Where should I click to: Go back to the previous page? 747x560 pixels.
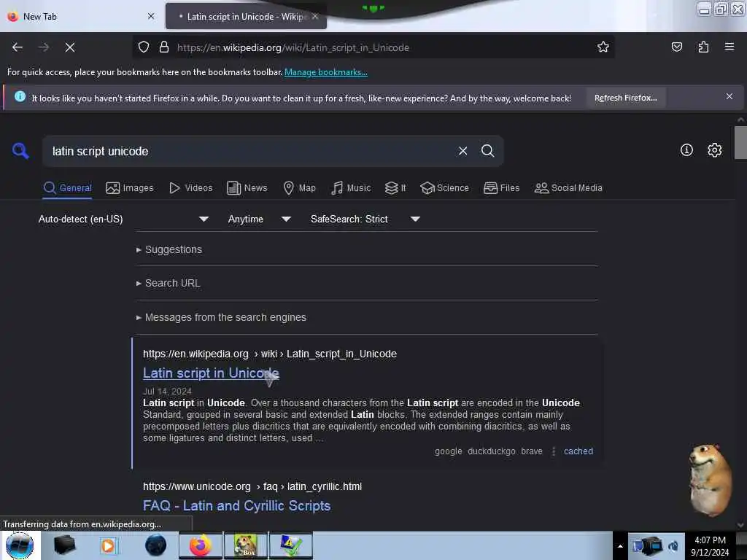pyautogui.click(x=18, y=47)
